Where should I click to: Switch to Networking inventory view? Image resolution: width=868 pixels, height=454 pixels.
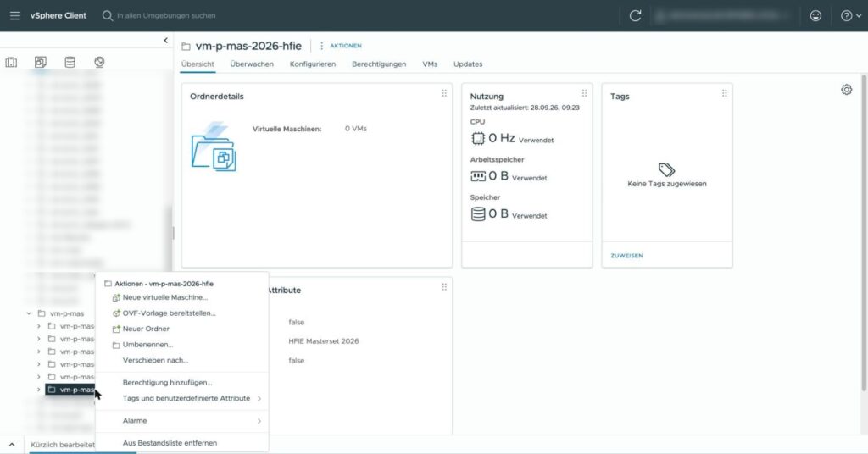point(99,62)
